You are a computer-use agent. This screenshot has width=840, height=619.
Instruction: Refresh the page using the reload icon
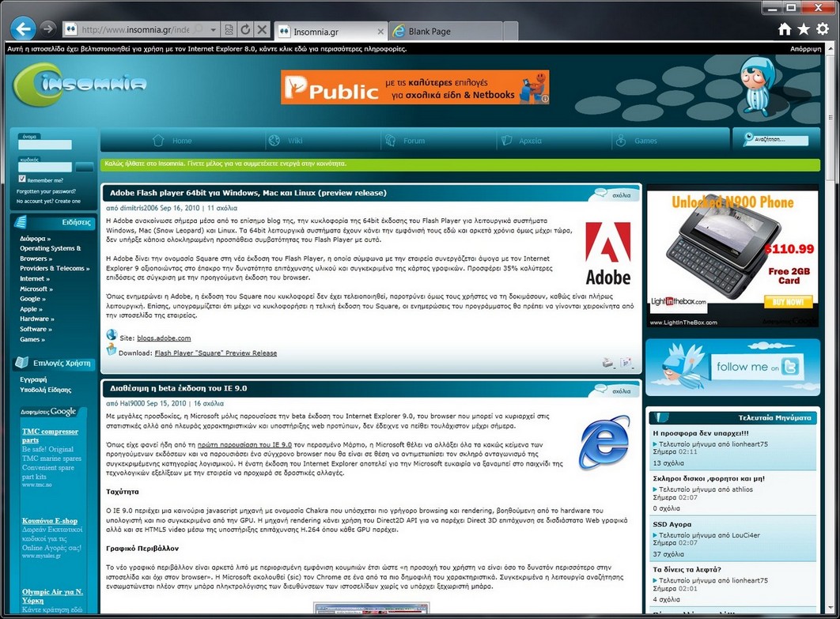pyautogui.click(x=245, y=29)
